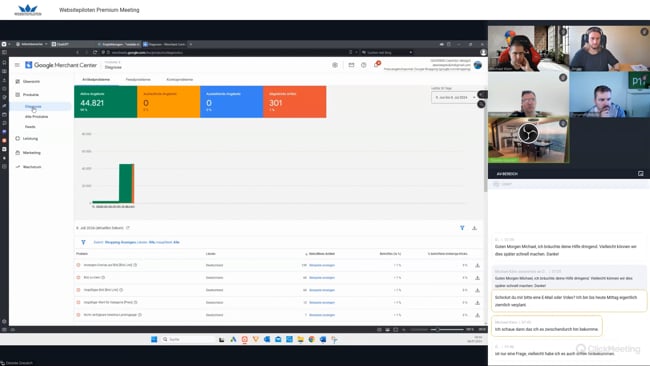
Task: Click the Shopping-Anzeigen filter chip
Action: 120,242
